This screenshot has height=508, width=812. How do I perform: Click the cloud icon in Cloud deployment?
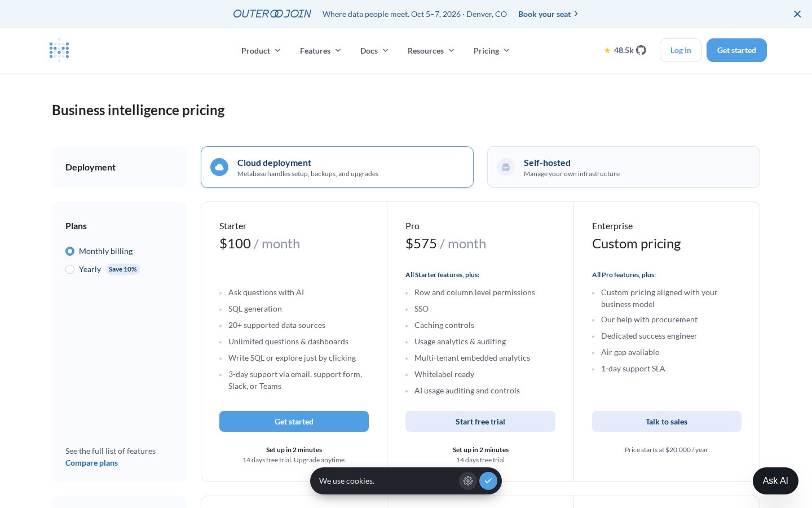click(x=219, y=167)
